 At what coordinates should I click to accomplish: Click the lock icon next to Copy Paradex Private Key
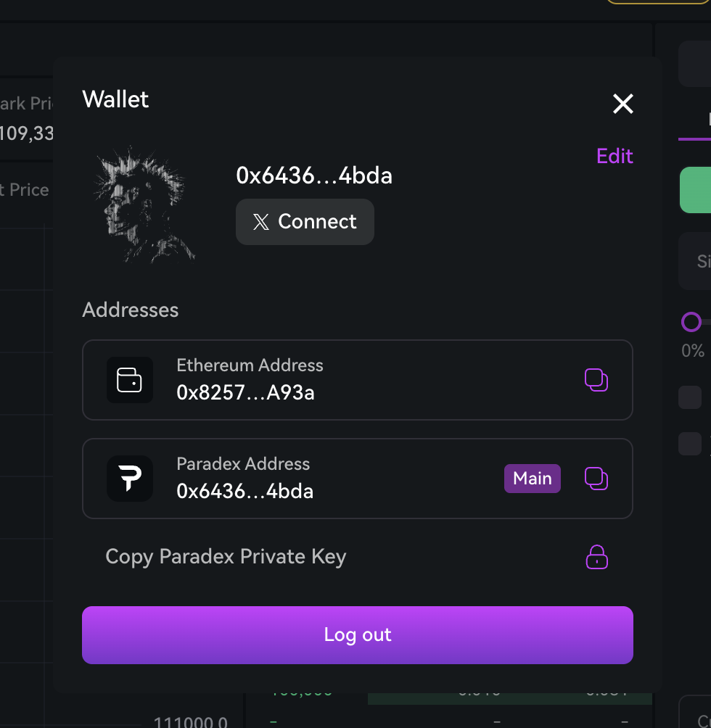coord(596,557)
